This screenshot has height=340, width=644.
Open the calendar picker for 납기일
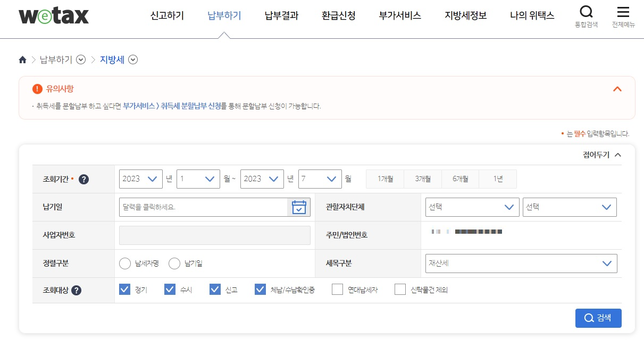[299, 207]
